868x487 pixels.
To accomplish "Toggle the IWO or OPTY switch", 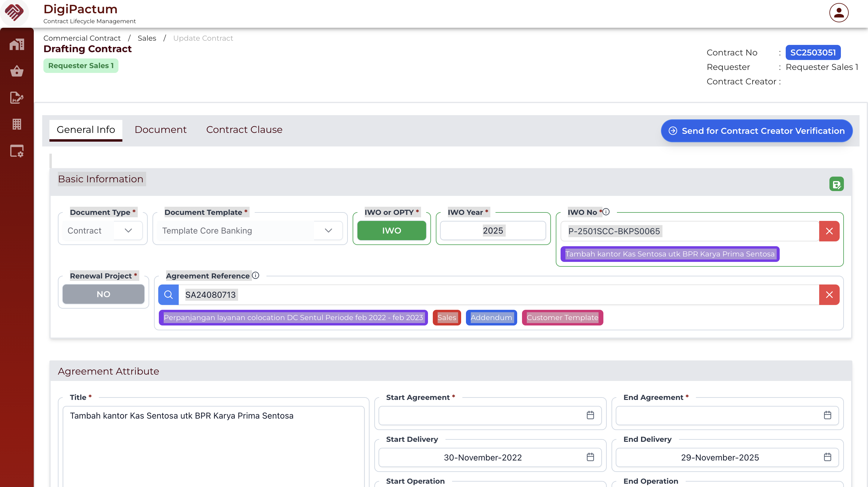I will point(391,231).
